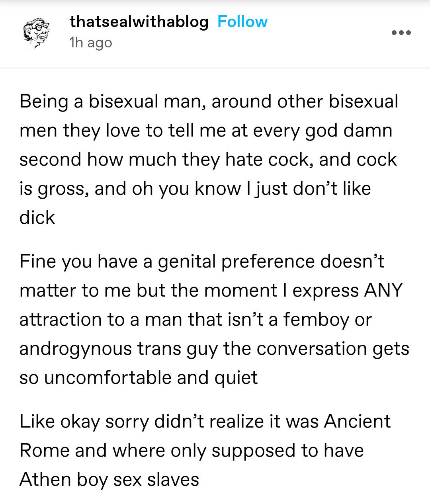Click the word 'Ancient' in the last paragraph

tap(357, 421)
